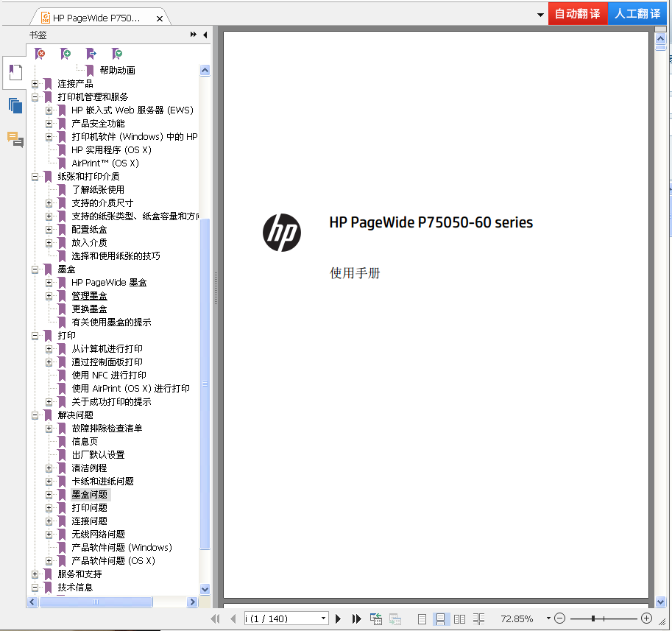Viewport: 672px width, 631px height.
Task: Open the HP 实用程序 (OS X) bookmark
Action: pyautogui.click(x=111, y=150)
